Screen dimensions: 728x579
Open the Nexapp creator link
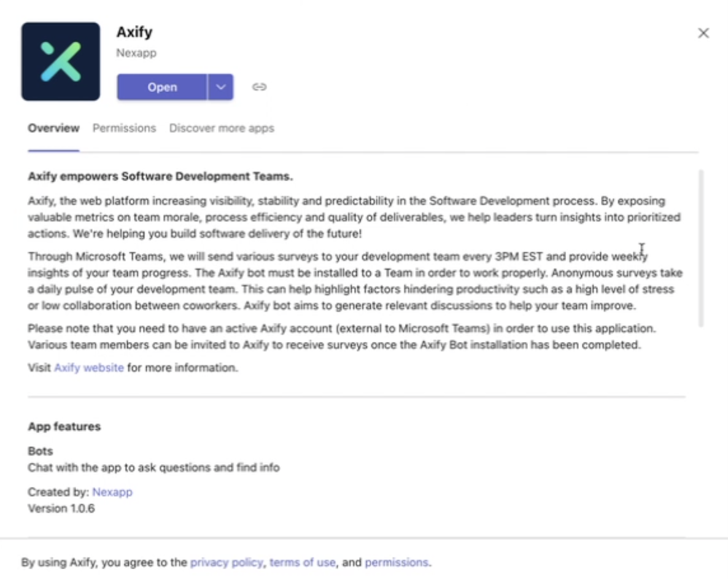pos(112,492)
